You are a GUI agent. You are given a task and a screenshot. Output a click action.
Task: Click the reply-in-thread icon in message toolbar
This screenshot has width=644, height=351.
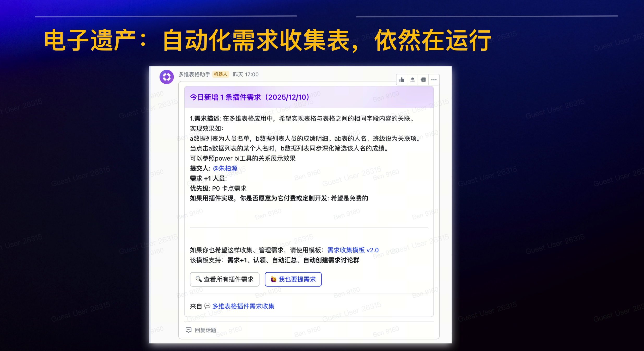[x=423, y=80]
